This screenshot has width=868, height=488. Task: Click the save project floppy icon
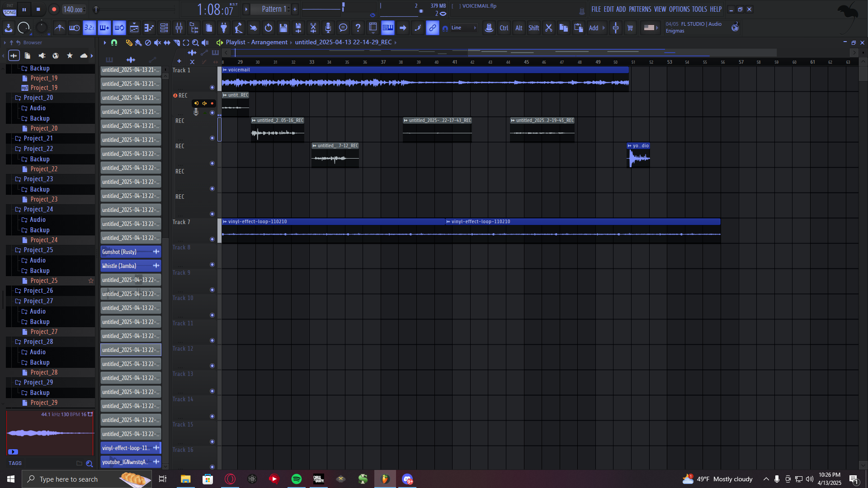283,28
